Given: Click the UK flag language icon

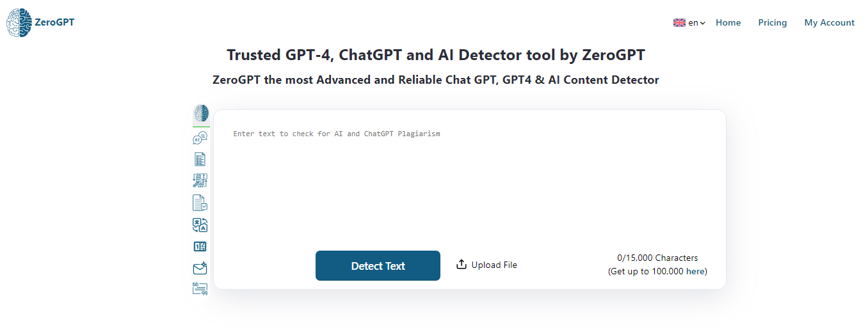Looking at the screenshot, I should pos(679,22).
